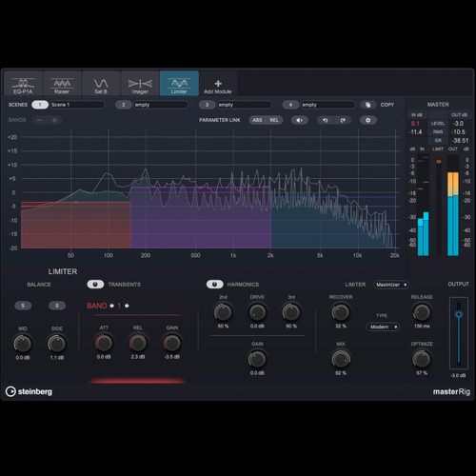Add a band with plus icon
The height and width of the screenshot is (476, 476).
click(54, 120)
